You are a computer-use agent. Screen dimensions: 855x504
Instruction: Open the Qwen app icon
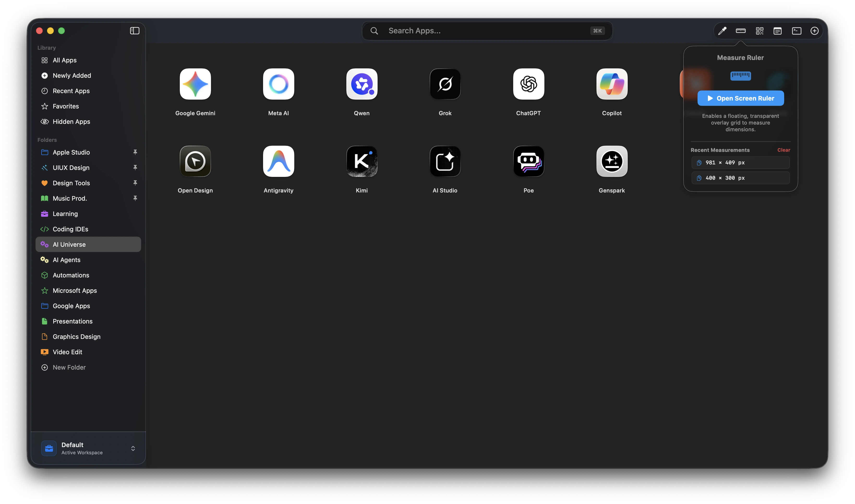[x=362, y=84]
